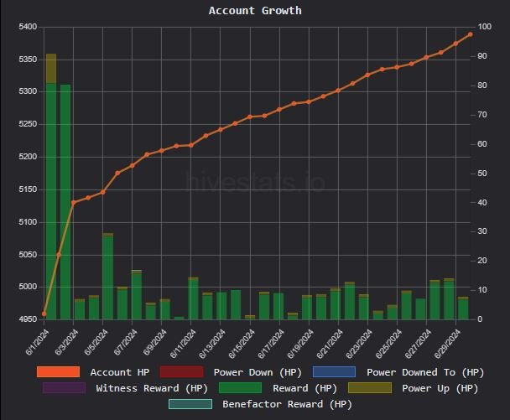Click the purple Witness Reward (HP) swatch

64,388
